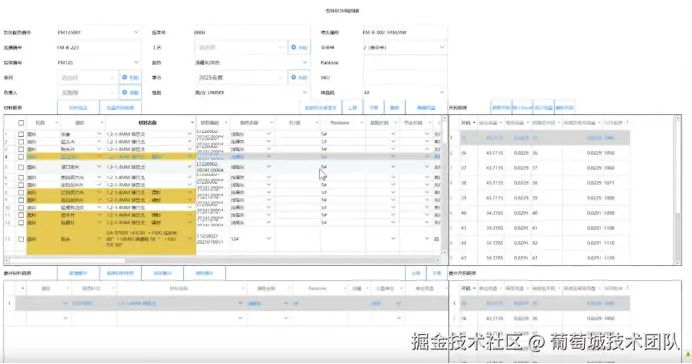Viewport: 692px width, 364px height.
Task: Open filter arrow of bold material-name column header
Action: point(192,123)
